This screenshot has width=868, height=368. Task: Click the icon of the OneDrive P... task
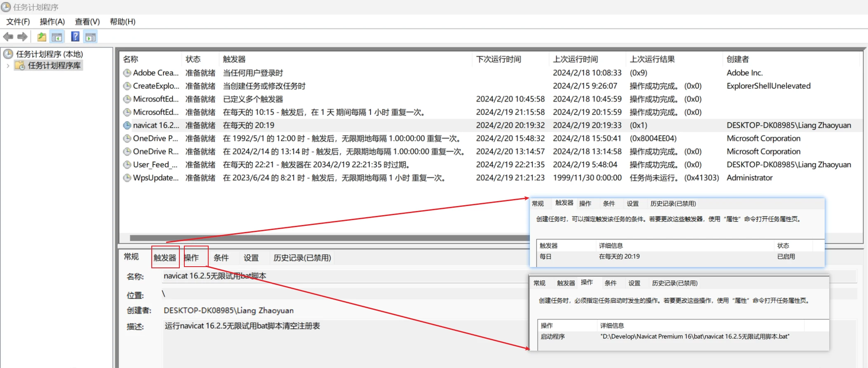coord(127,139)
